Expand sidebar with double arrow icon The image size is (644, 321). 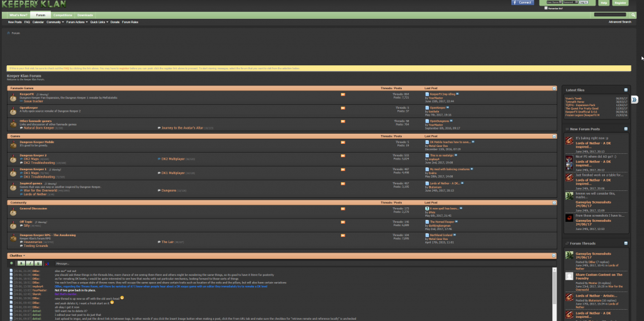(635, 99)
